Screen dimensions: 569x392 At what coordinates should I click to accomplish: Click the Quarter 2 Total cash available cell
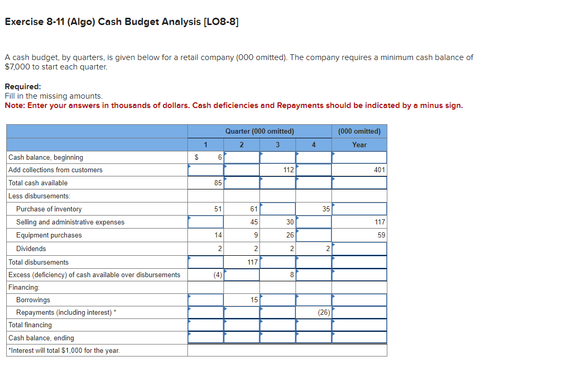pyautogui.click(x=241, y=183)
